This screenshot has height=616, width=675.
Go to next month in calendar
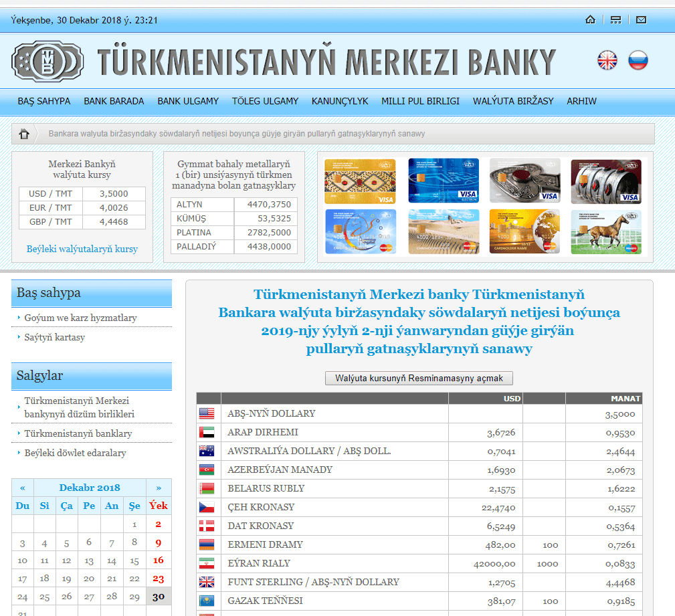point(159,488)
